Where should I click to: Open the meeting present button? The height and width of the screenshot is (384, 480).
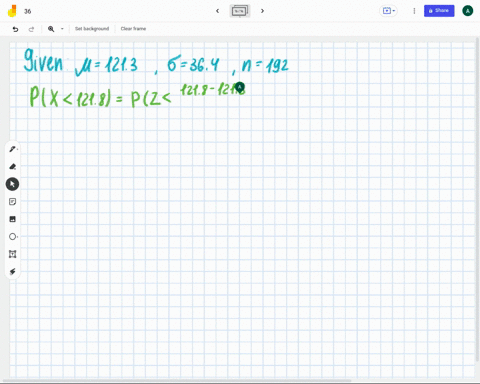point(387,11)
